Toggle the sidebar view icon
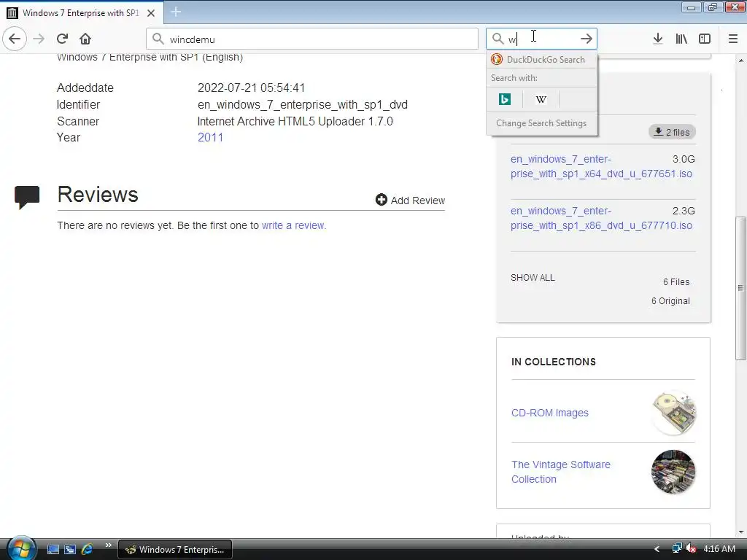 point(705,39)
